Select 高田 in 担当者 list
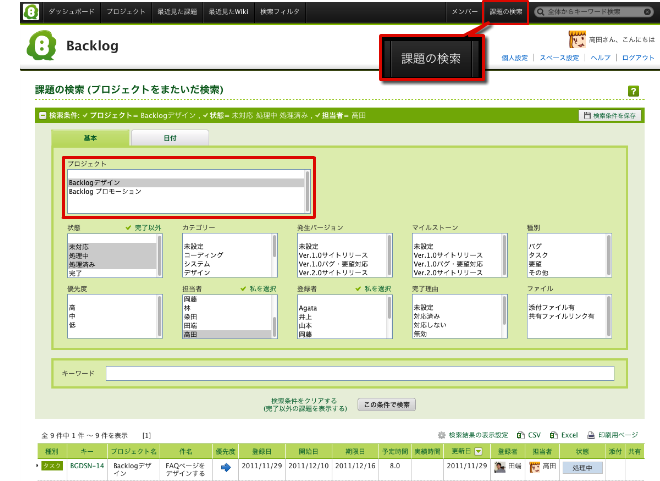 [227, 334]
